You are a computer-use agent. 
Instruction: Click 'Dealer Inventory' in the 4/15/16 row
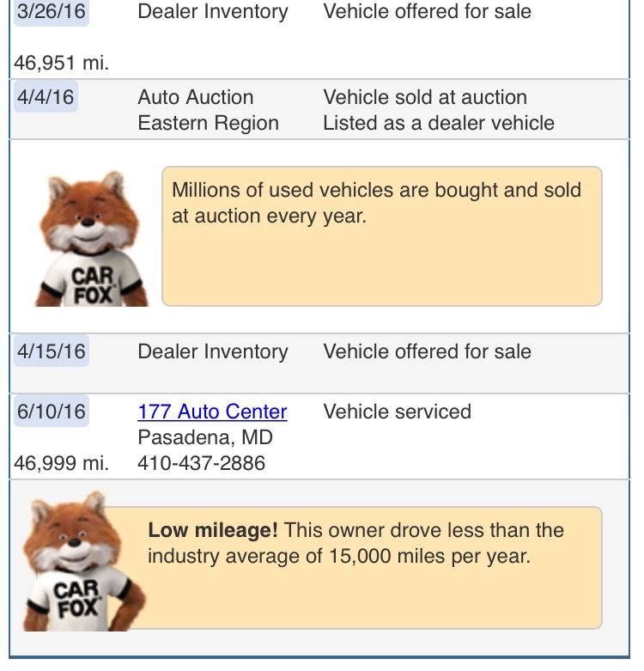point(212,351)
